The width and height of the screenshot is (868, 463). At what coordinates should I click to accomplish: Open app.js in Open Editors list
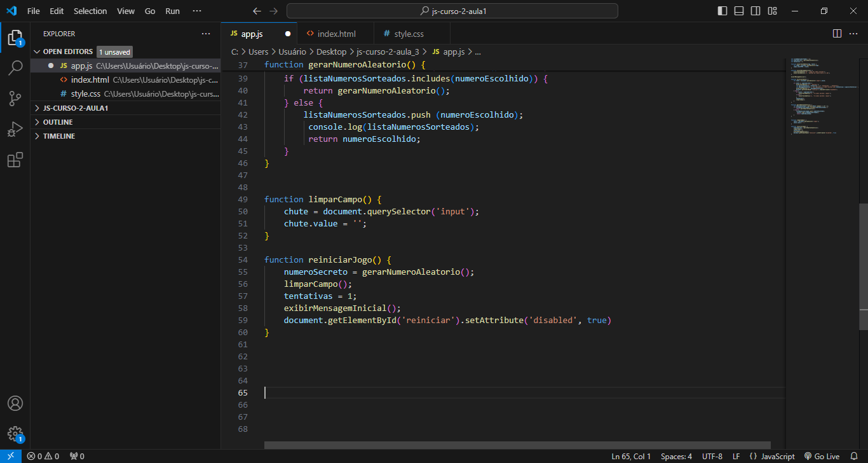click(x=125, y=66)
